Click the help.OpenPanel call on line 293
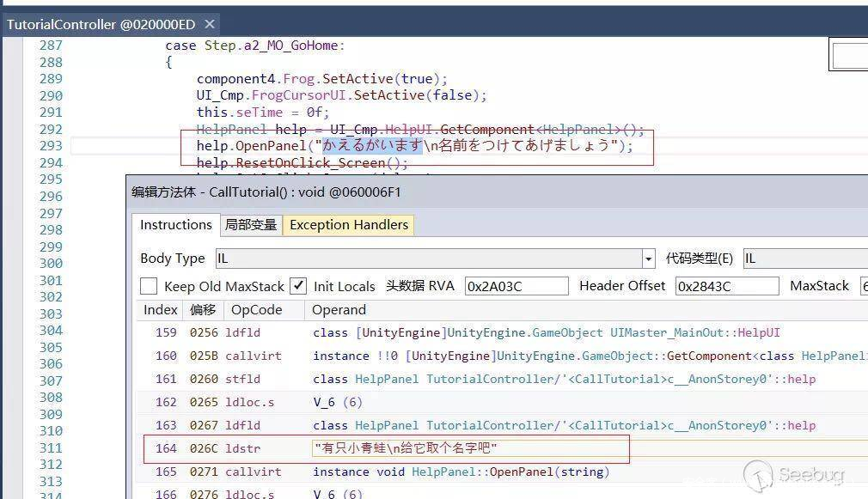The height and width of the screenshot is (499, 868). [254, 146]
